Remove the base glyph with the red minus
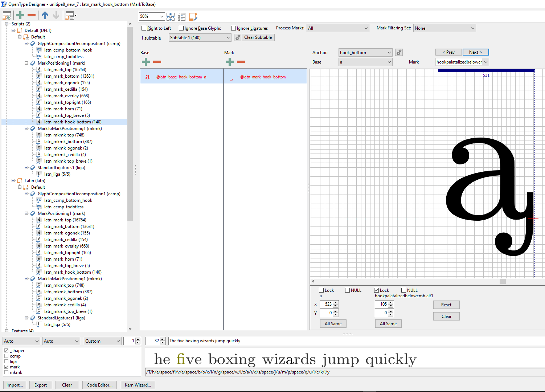The image size is (545, 392). 157,62
